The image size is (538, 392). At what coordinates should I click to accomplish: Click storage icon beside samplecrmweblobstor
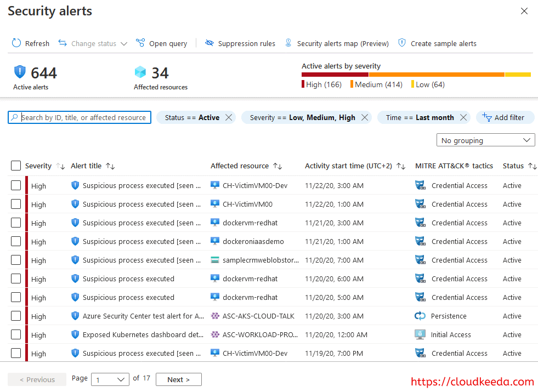pos(215,260)
